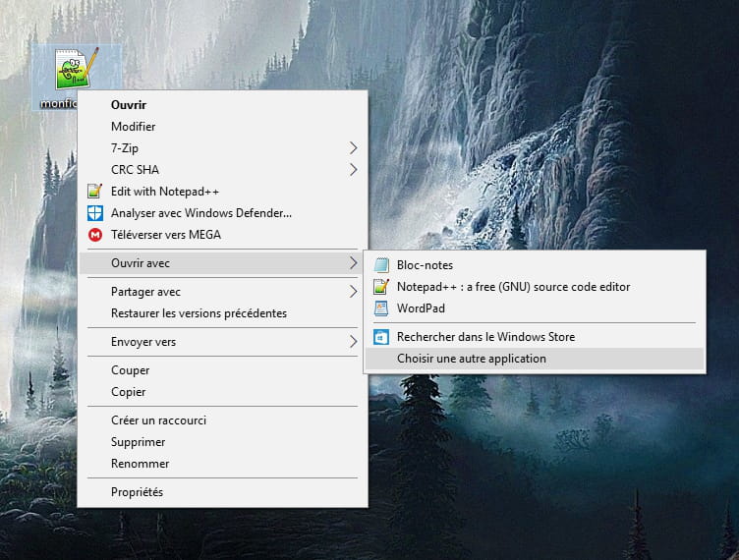The width and height of the screenshot is (739, 560).
Task: Choose Supprimer from the menu
Action: pos(222,442)
